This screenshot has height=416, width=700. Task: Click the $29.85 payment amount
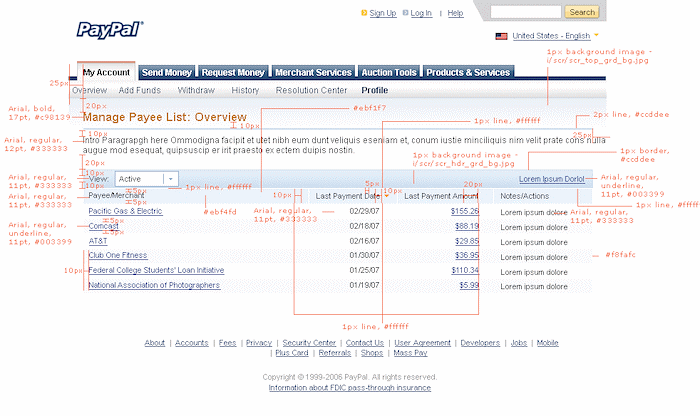467,241
